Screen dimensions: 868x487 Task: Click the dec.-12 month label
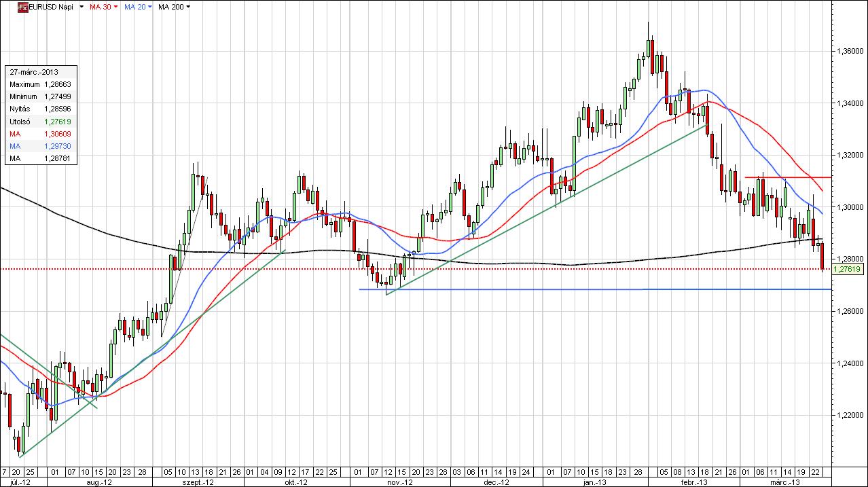(496, 482)
